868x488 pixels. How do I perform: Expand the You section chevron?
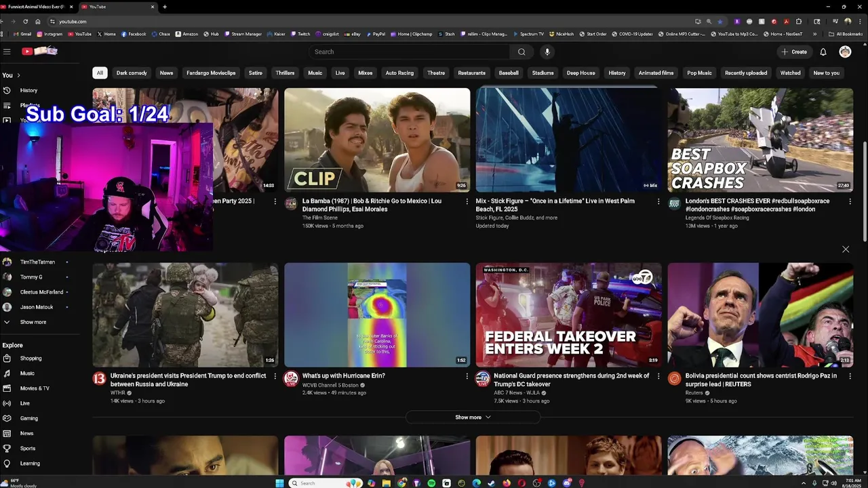point(18,75)
